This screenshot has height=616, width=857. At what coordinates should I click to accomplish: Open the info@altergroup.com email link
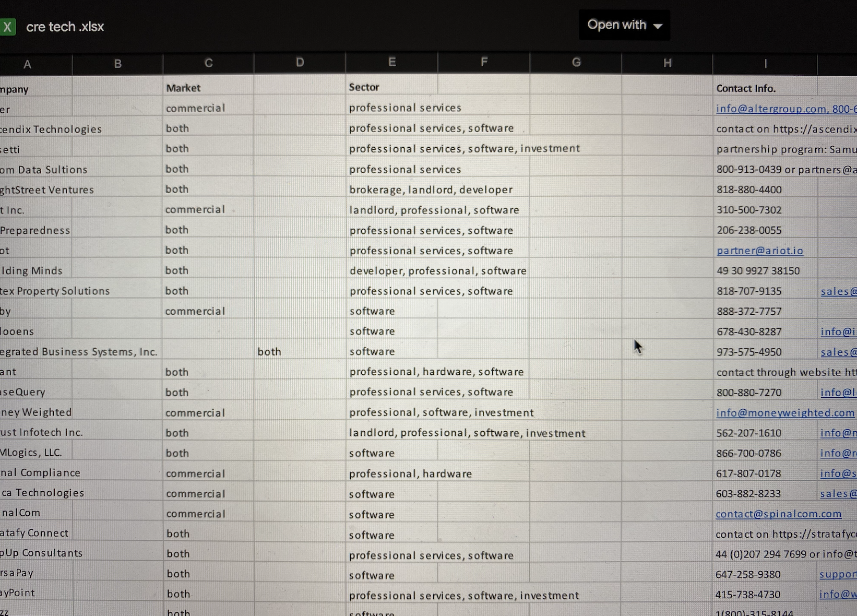[771, 109]
